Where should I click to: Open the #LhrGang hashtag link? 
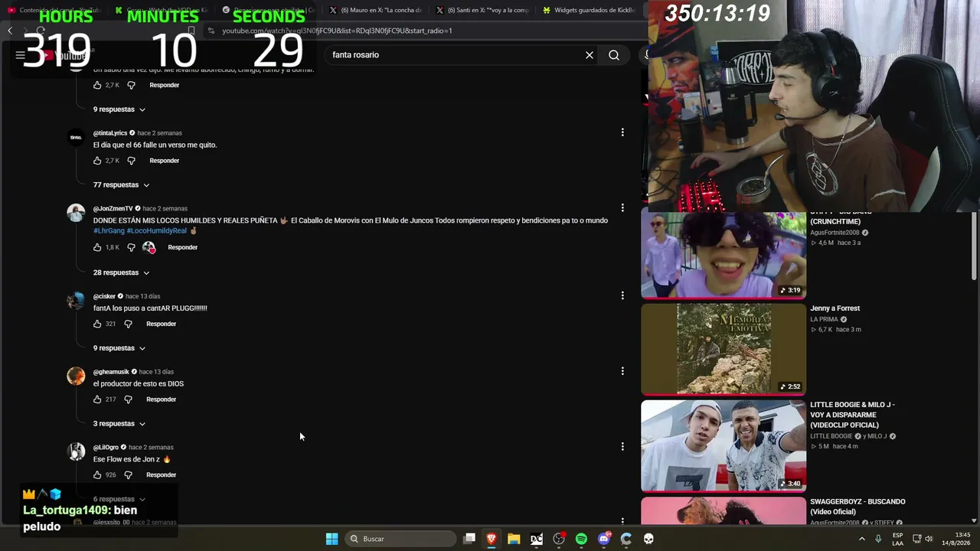pyautogui.click(x=108, y=230)
